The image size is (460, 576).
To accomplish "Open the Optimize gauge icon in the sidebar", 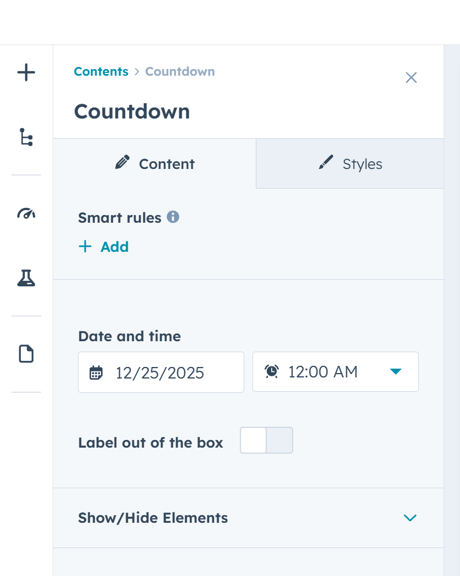I will click(26, 213).
